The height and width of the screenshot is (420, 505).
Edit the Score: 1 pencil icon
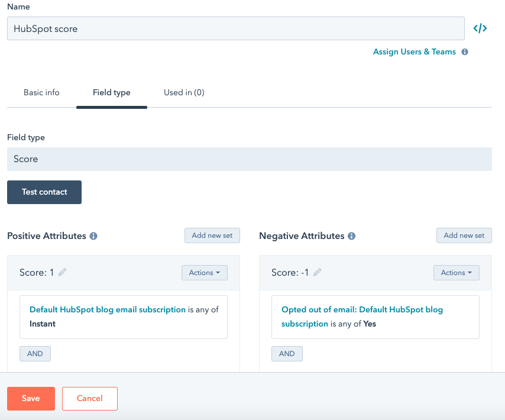click(63, 273)
